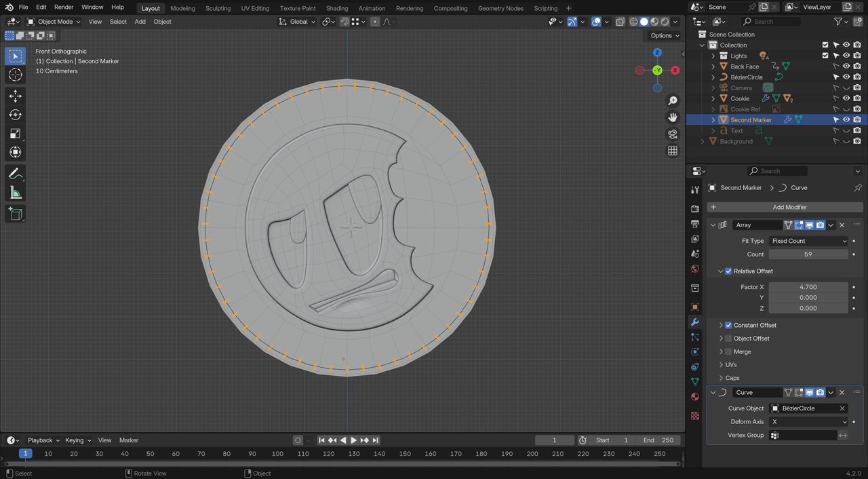Screen dimensions: 868x479
Task: Uncheck the Constant Offset checkbox
Action: point(729,325)
